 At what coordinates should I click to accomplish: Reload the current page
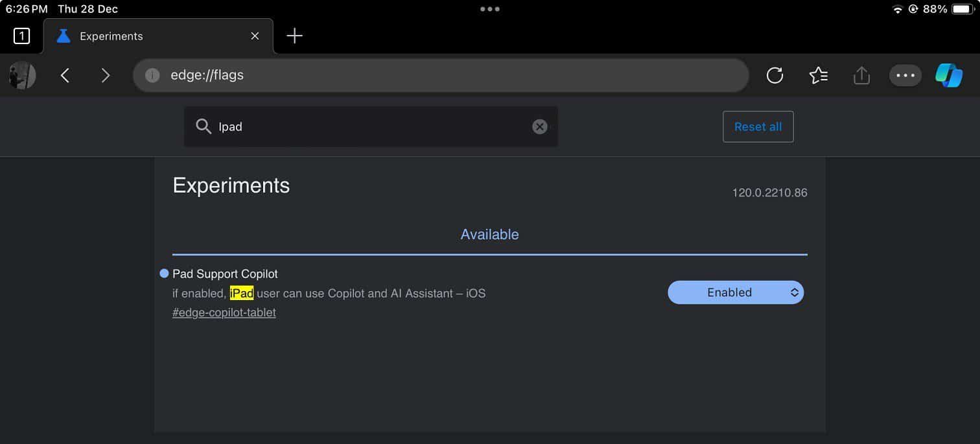pos(775,76)
